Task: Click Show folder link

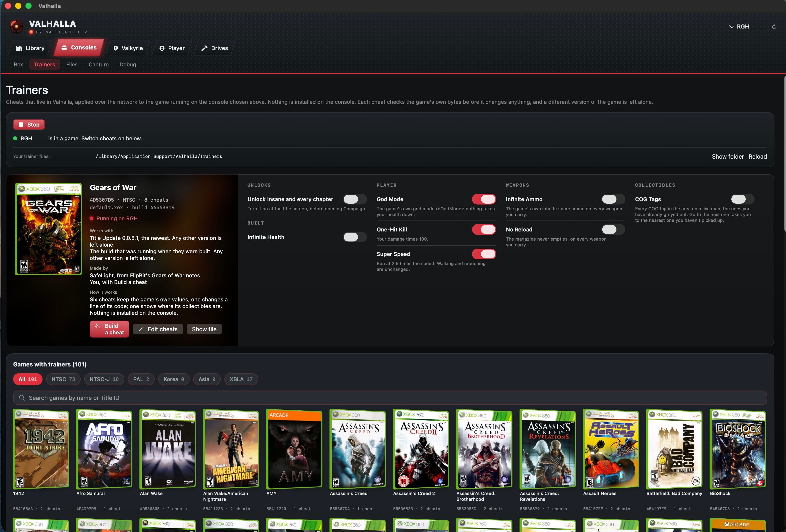Action: pyautogui.click(x=727, y=157)
